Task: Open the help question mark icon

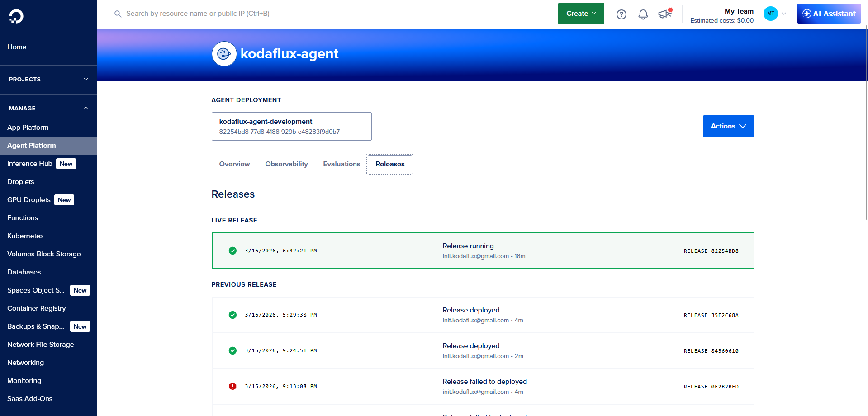Action: (621, 14)
